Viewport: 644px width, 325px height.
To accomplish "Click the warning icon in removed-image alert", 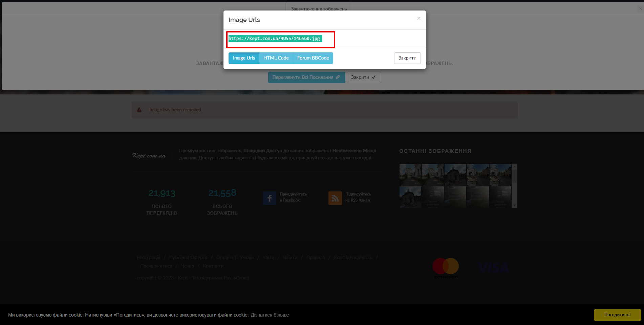I will (x=139, y=110).
